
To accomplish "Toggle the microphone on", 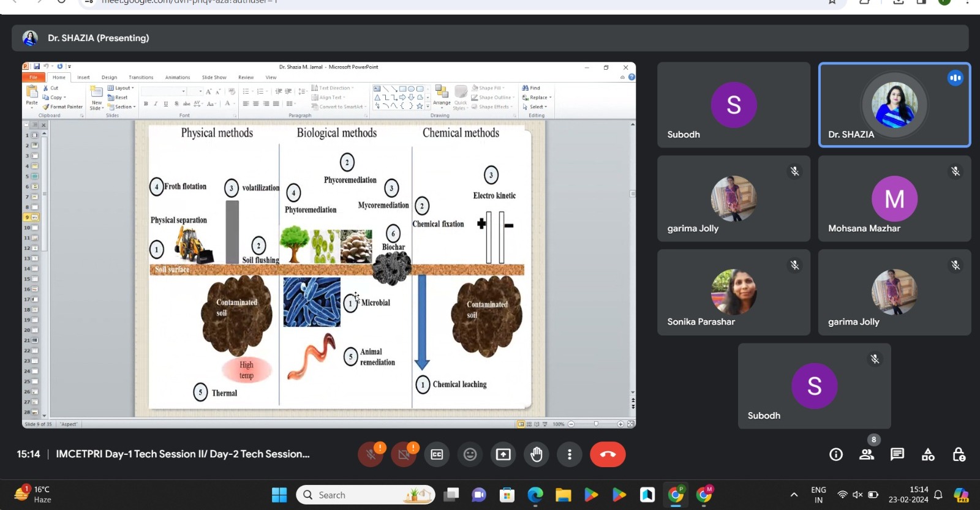I will 371,454.
